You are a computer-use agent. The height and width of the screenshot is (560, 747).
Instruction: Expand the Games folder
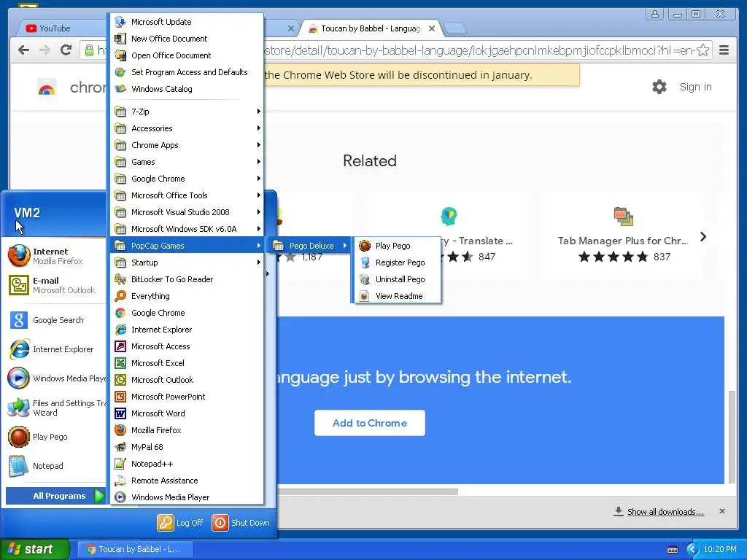(x=187, y=162)
